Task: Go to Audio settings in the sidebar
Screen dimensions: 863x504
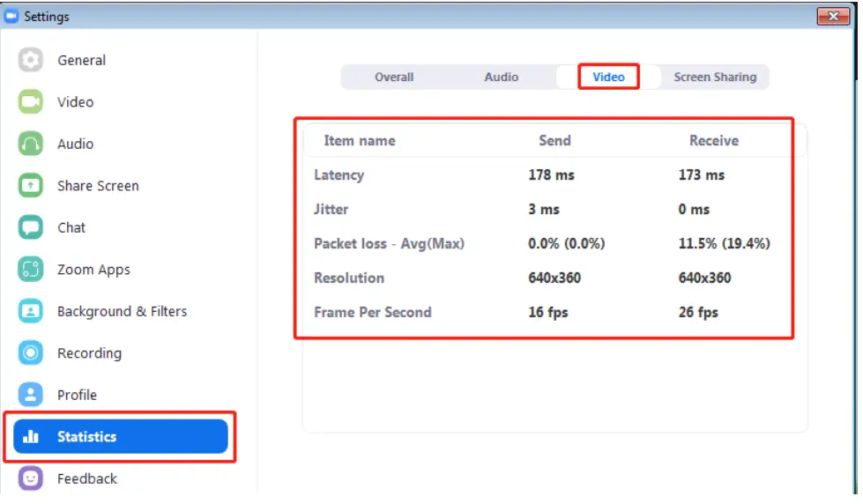Action: point(76,144)
